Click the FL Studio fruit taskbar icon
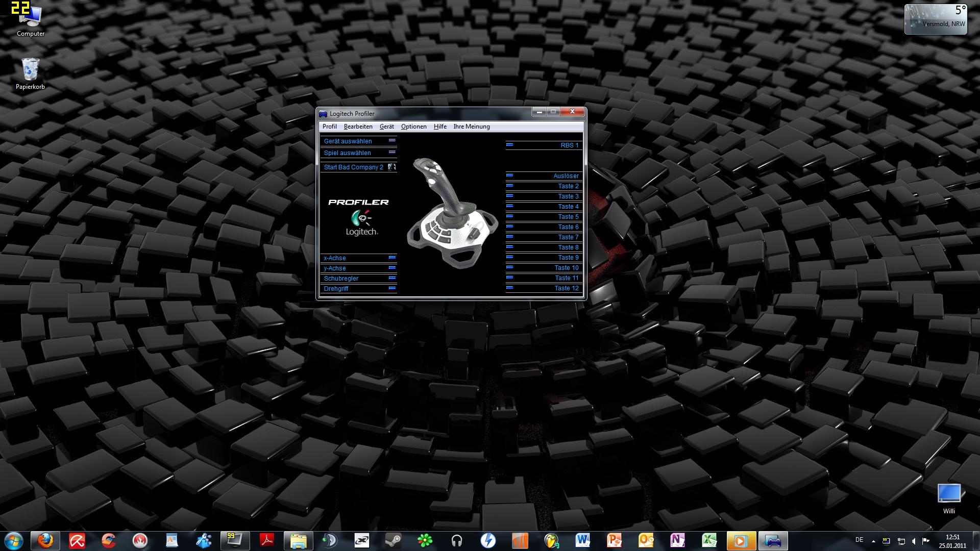Image resolution: width=980 pixels, height=551 pixels. click(551, 540)
